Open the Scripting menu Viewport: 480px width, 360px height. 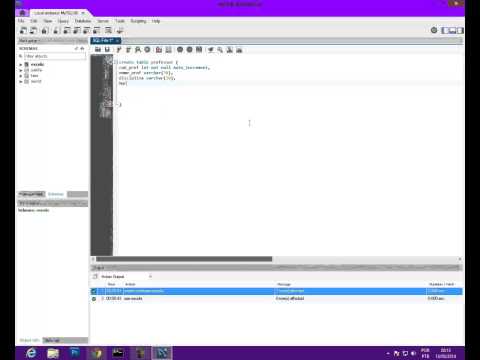coord(138,21)
